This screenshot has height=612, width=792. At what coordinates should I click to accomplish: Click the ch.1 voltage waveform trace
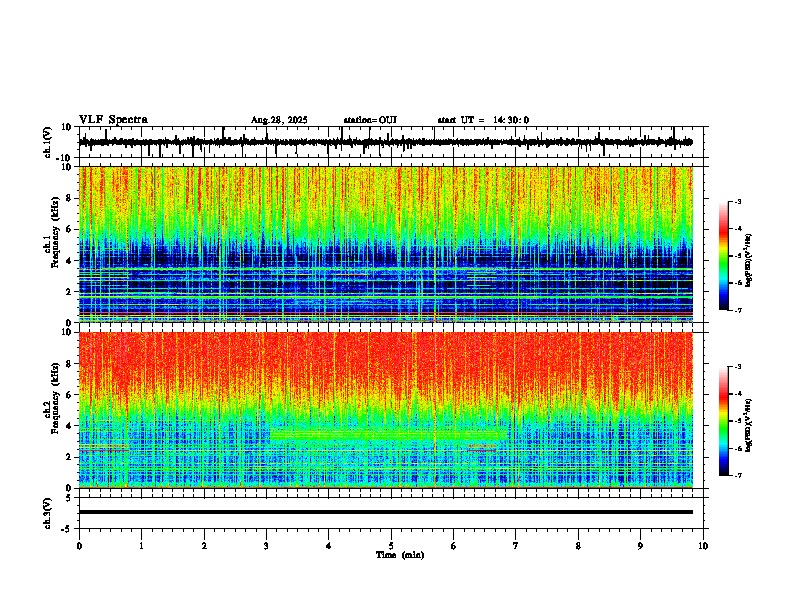[386, 142]
